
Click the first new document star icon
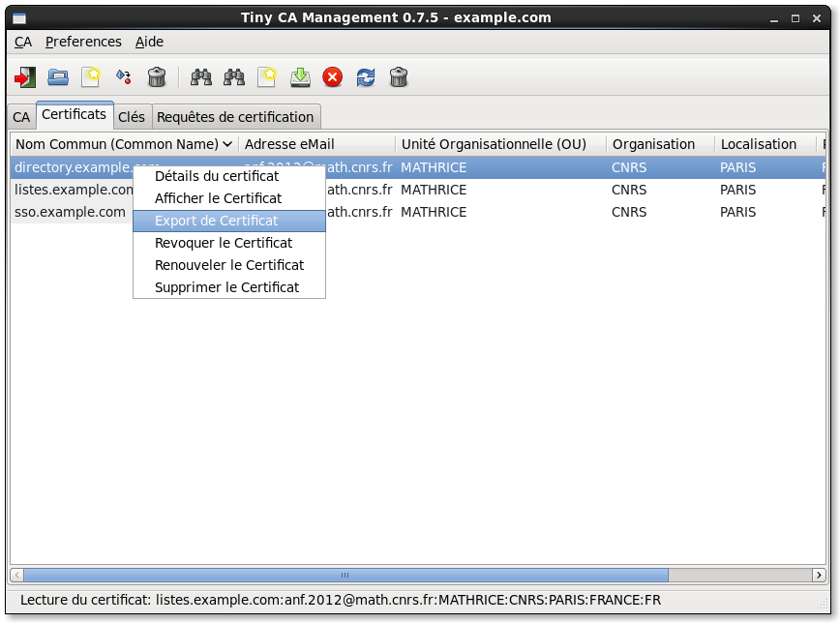click(x=91, y=77)
